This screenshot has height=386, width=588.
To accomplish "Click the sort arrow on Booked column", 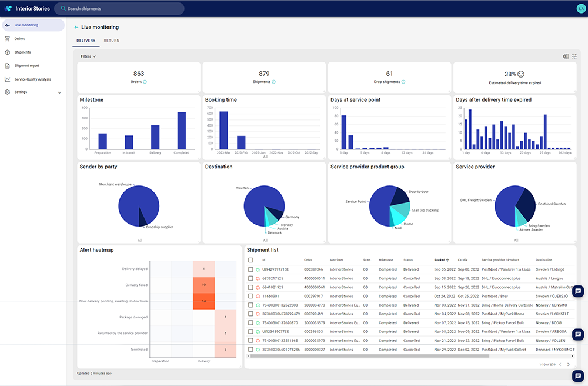I will pos(447,260).
